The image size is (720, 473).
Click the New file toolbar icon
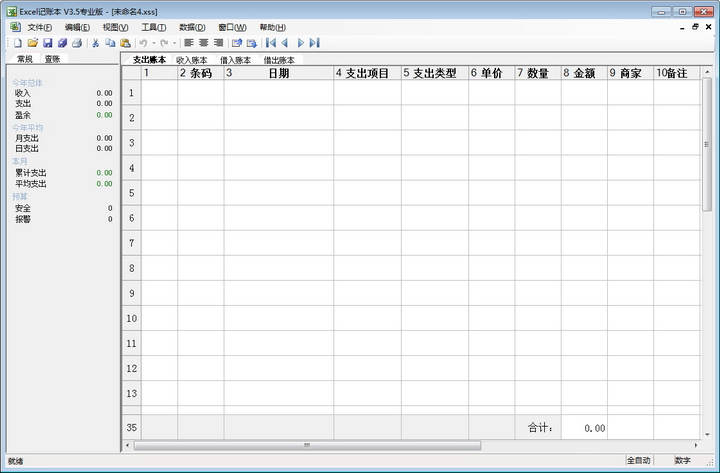pyautogui.click(x=18, y=43)
